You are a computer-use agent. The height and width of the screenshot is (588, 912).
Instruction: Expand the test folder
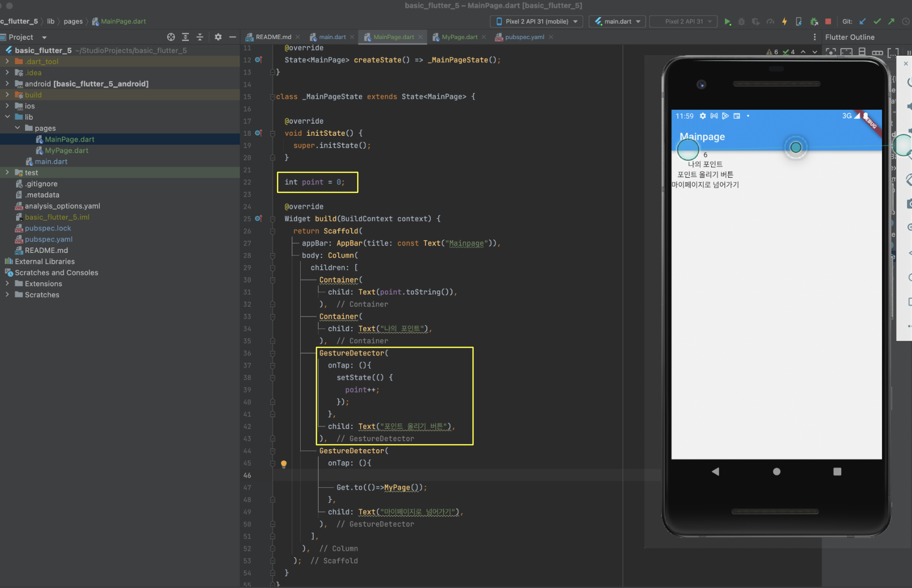tap(7, 172)
